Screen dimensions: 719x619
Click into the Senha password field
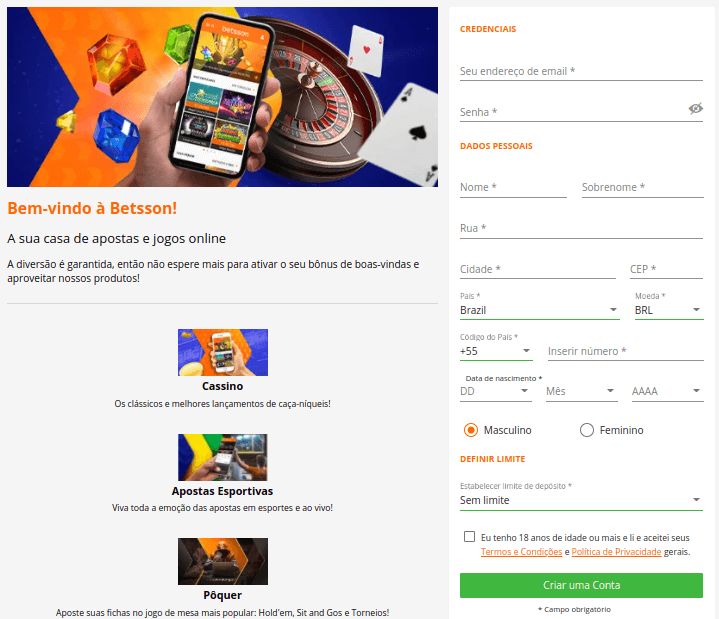point(572,112)
